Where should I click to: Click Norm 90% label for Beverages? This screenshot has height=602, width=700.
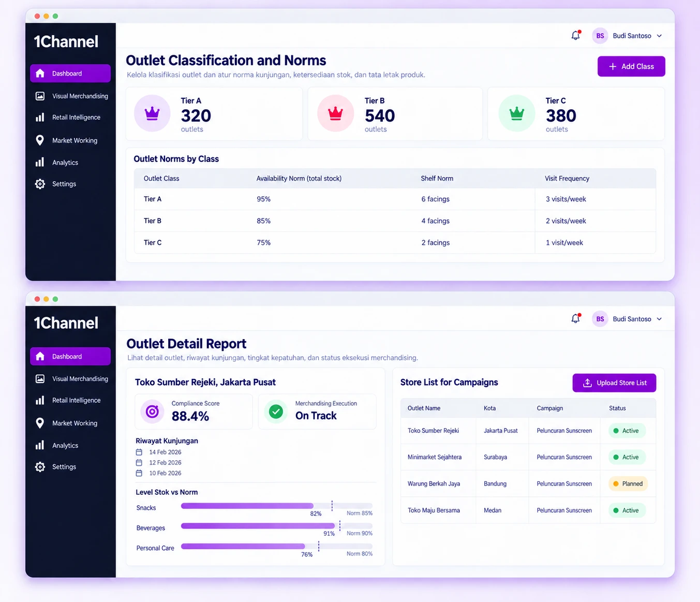tap(360, 533)
